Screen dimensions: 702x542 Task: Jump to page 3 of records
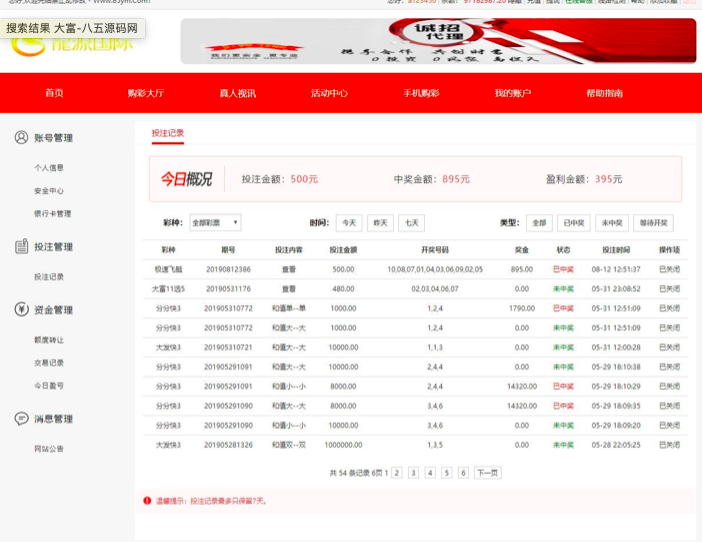413,473
